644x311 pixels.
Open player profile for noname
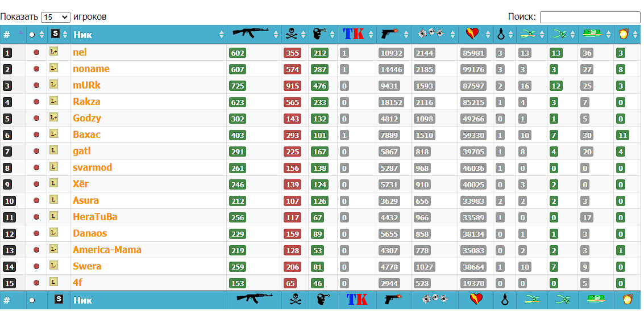[91, 69]
